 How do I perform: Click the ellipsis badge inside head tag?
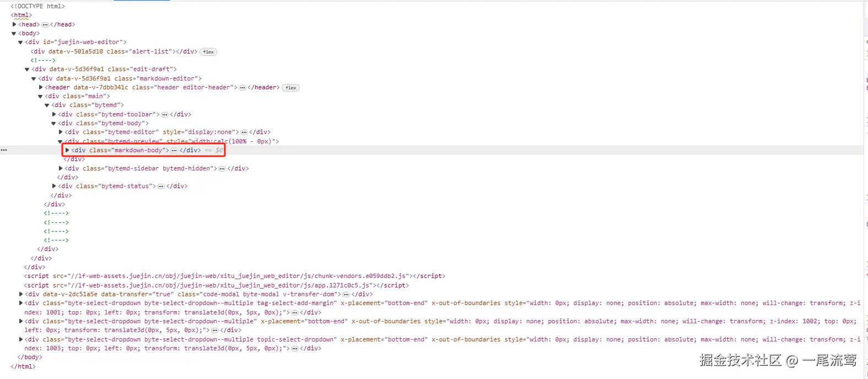(x=45, y=25)
